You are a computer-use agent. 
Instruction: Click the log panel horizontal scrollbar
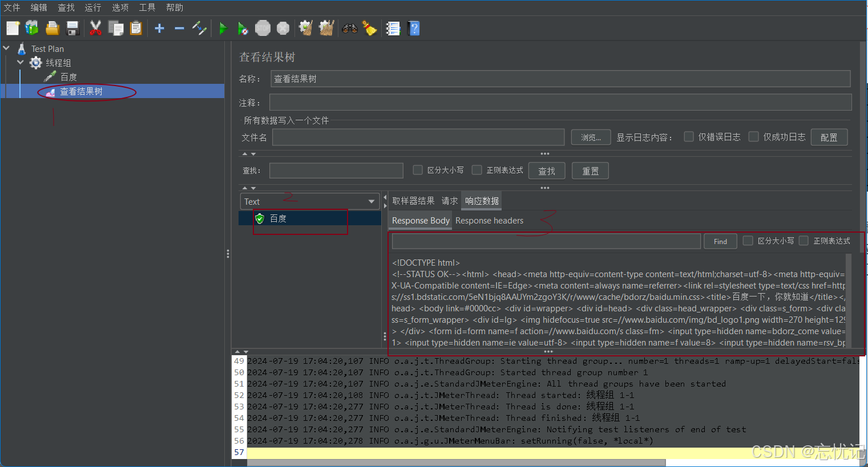point(457,462)
